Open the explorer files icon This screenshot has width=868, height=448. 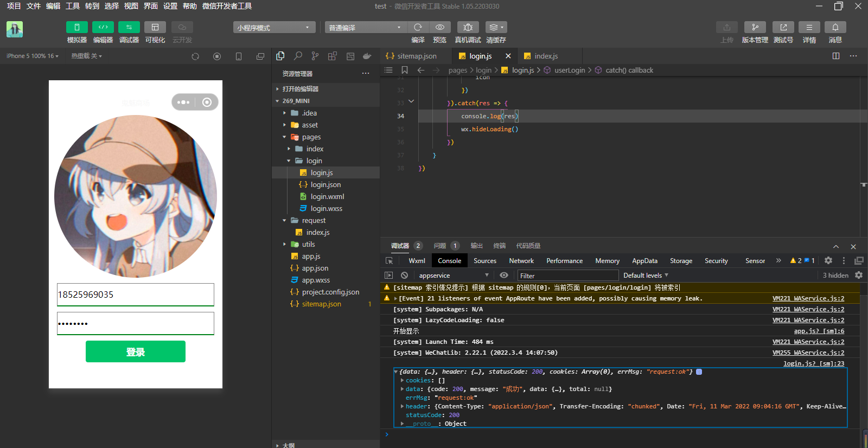[x=280, y=56]
